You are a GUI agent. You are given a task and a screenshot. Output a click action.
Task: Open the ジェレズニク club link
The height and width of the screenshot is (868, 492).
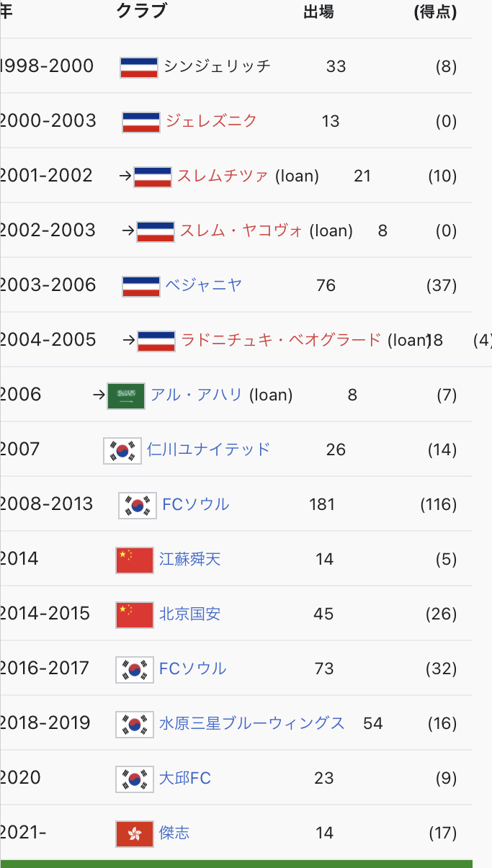coord(211,121)
